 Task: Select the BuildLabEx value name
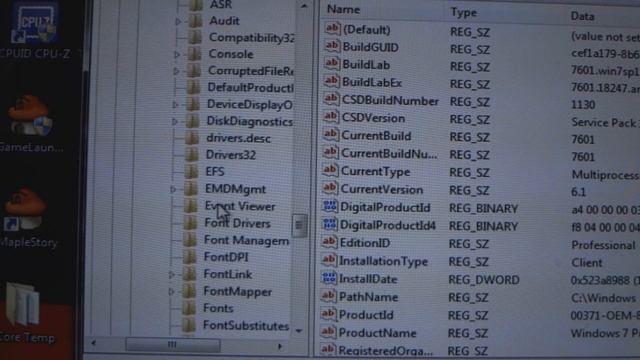[x=372, y=82]
